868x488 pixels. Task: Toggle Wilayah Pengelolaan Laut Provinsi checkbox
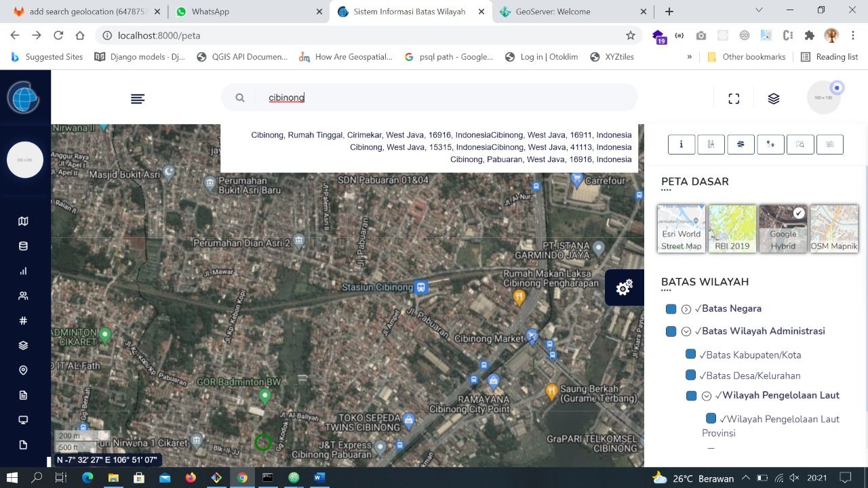click(x=711, y=418)
